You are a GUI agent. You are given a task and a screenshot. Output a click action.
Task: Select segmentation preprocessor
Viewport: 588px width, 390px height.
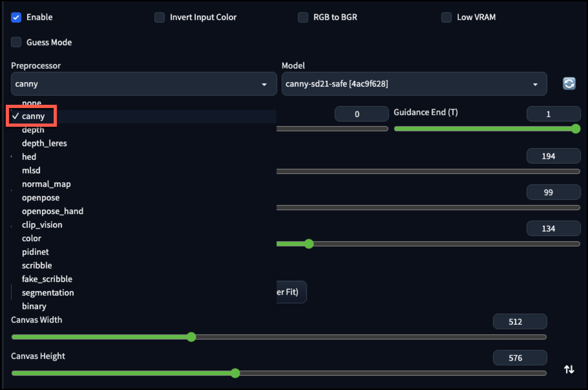click(144, 293)
